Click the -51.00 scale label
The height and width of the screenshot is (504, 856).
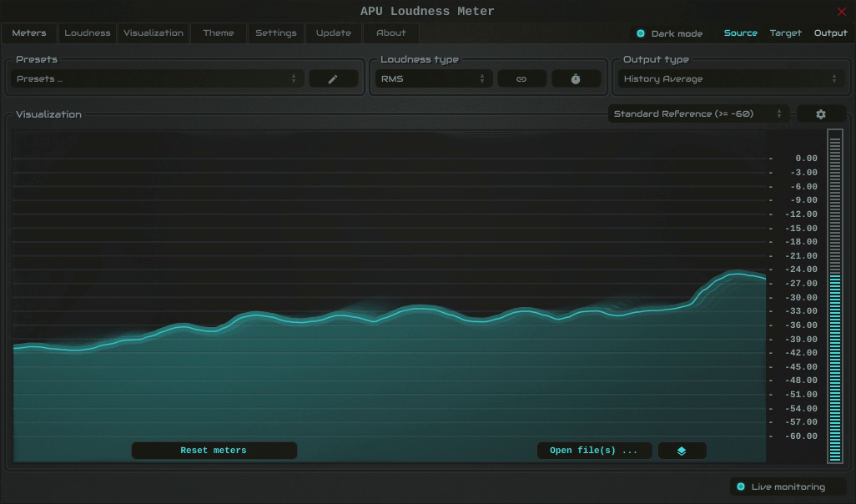pyautogui.click(x=801, y=395)
